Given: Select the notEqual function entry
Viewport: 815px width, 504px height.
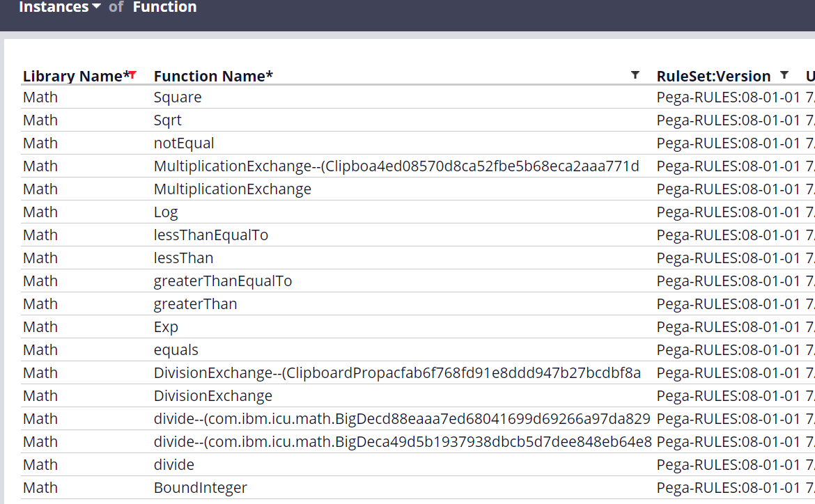Looking at the screenshot, I should pos(184,143).
